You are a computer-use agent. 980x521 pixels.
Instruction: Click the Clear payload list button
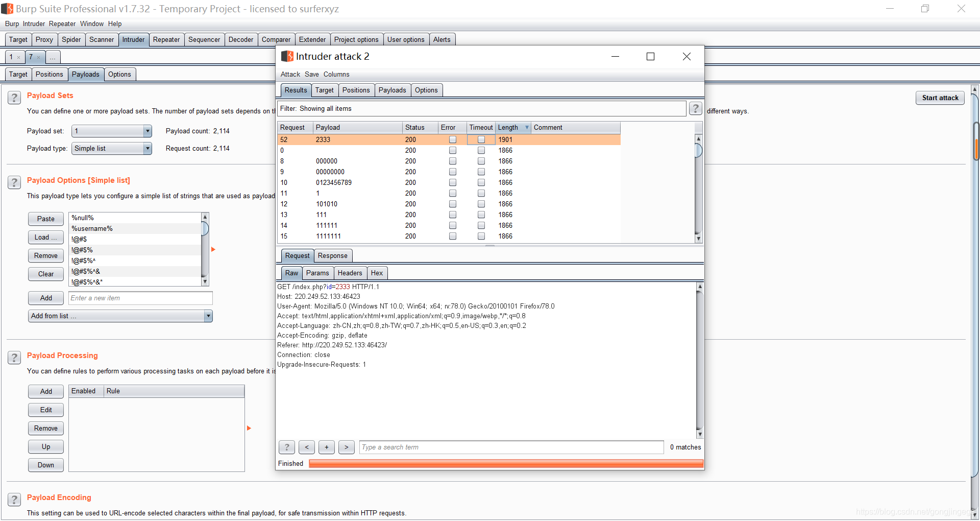[x=46, y=274]
